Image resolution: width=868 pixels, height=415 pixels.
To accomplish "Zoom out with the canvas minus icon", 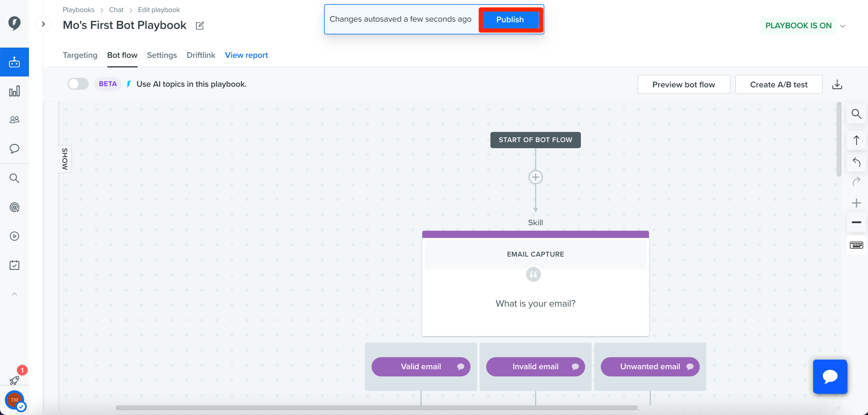I will pyautogui.click(x=856, y=222).
